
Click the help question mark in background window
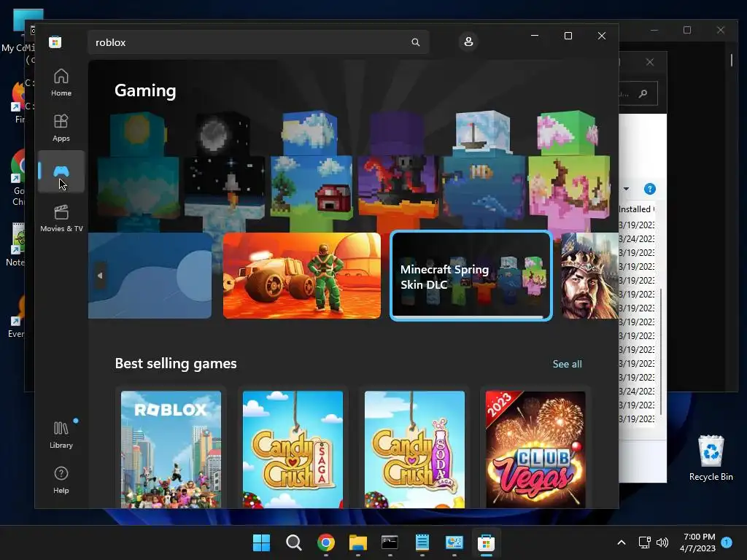[x=650, y=189]
